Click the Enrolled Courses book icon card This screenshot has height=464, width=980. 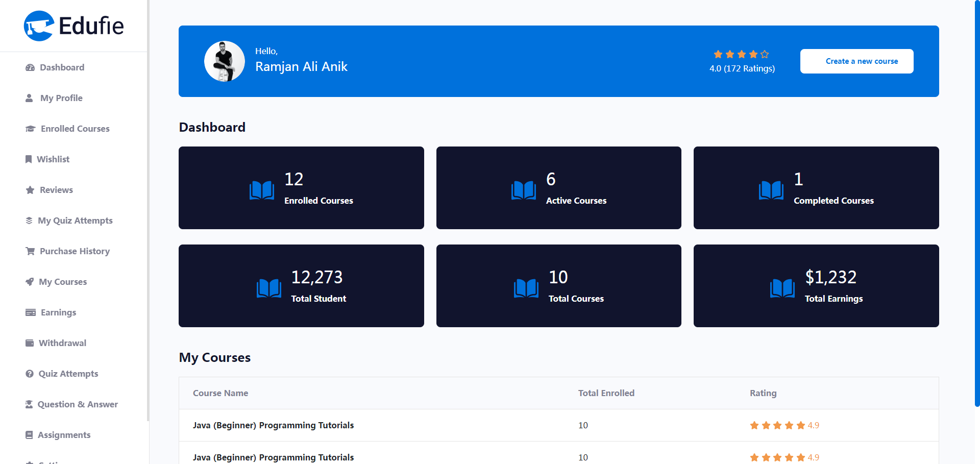[x=262, y=190]
